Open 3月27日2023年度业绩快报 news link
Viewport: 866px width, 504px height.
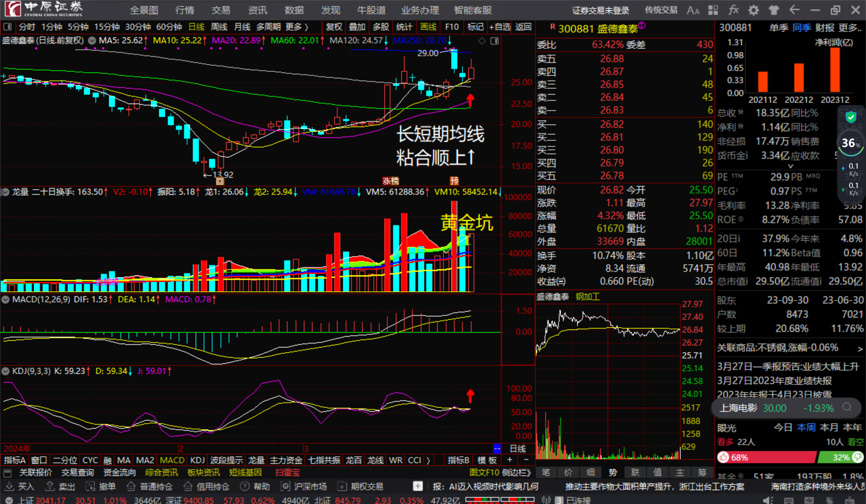pos(774,380)
